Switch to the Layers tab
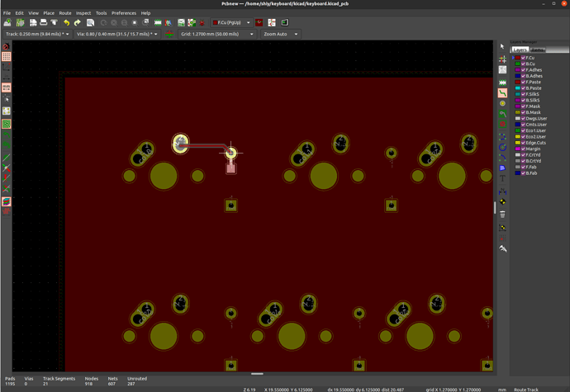The image size is (570, 392). click(520, 50)
